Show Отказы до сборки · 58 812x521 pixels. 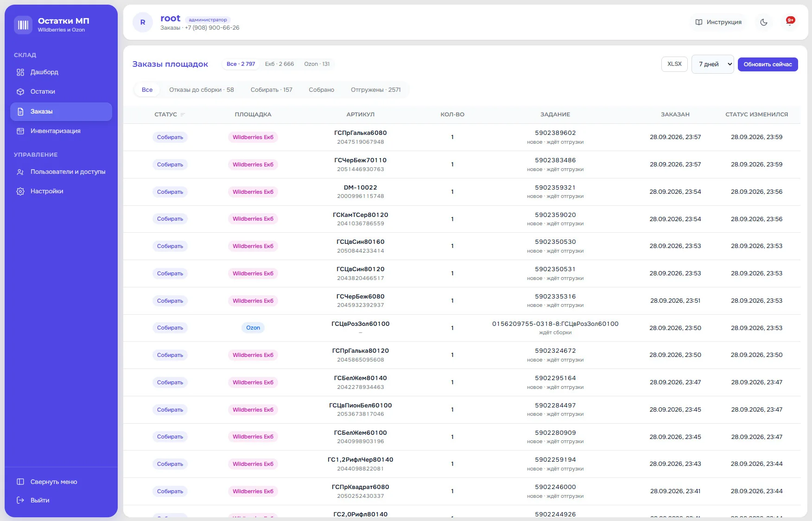coord(201,90)
